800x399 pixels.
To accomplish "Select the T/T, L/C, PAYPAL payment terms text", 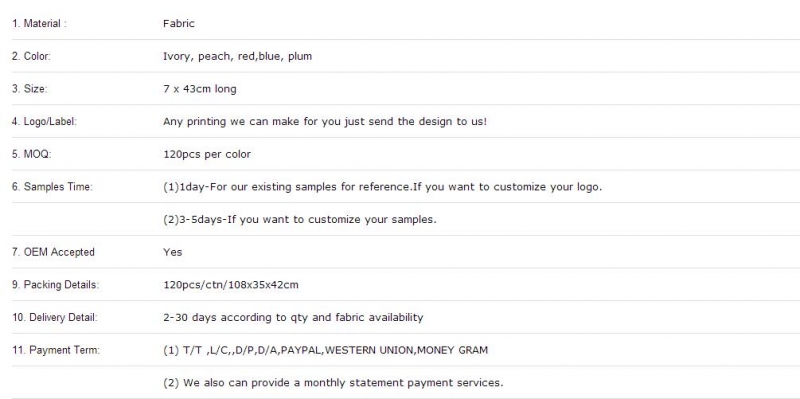I will (326, 350).
